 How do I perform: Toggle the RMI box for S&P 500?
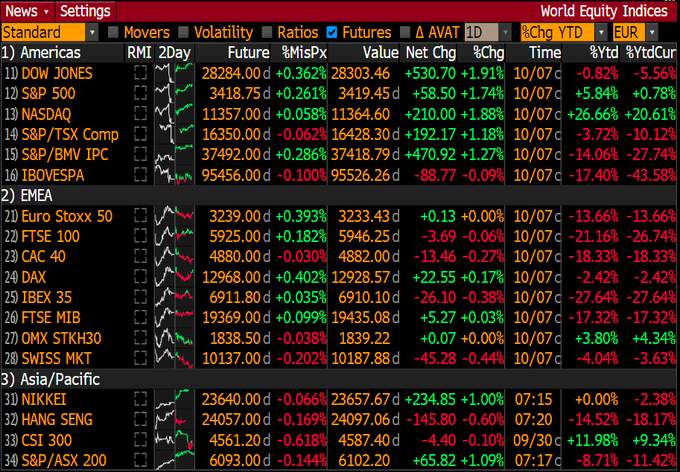click(140, 93)
